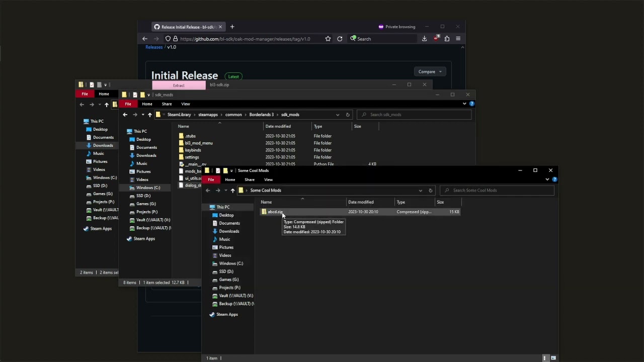Open Desktop in Some Cool Mods sidebar

[226, 215]
